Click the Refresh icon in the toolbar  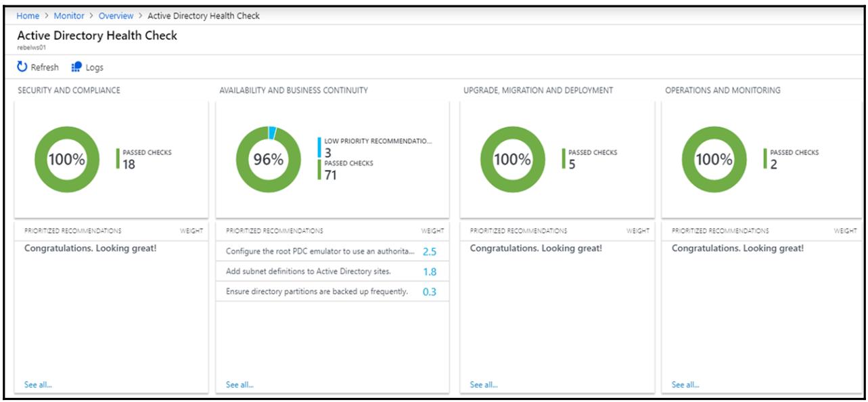[x=22, y=67]
